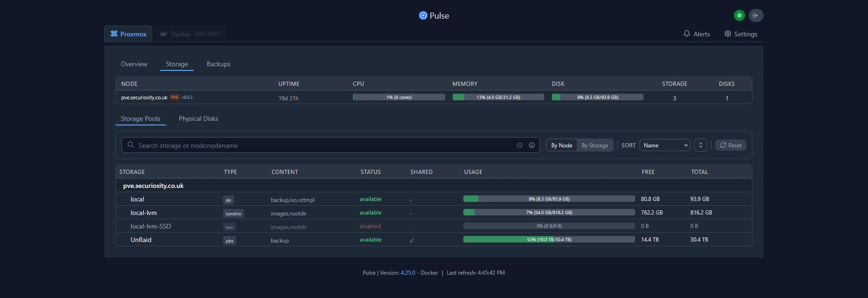
Task: Switch to the Physical Disks tab
Action: tap(198, 119)
